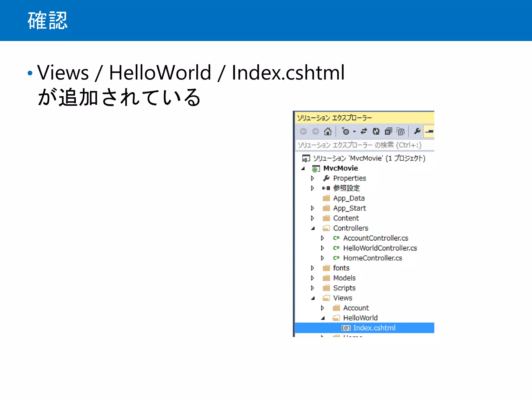Click the Content folder icon
Screen dimensions: 532x399
point(326,218)
